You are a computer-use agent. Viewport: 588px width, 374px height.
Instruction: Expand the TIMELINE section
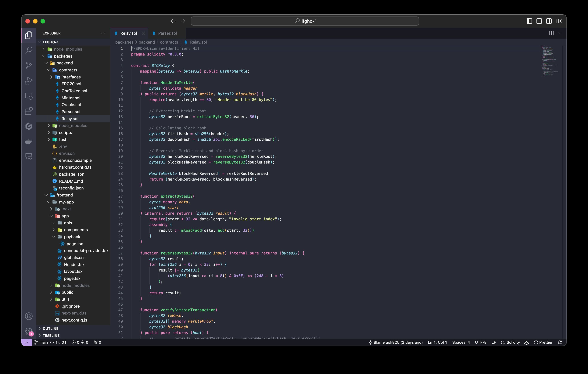coord(73,336)
